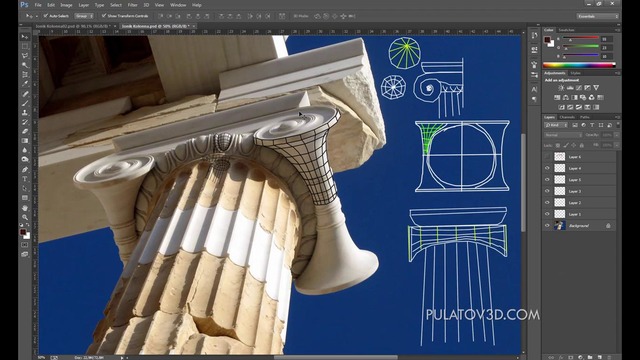
Task: Add a Curves adjustment
Action: [x=579, y=88]
